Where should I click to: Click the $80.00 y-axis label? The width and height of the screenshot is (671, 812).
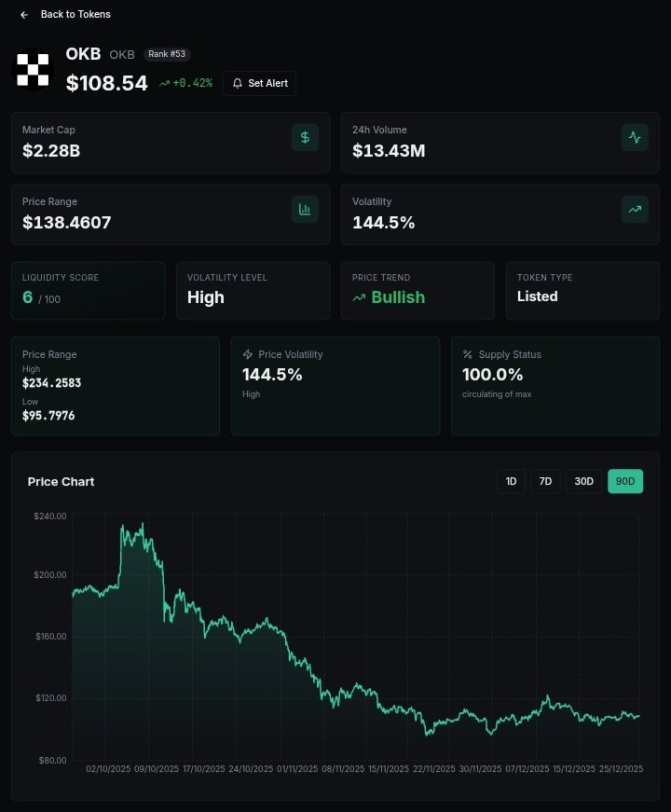click(53, 760)
